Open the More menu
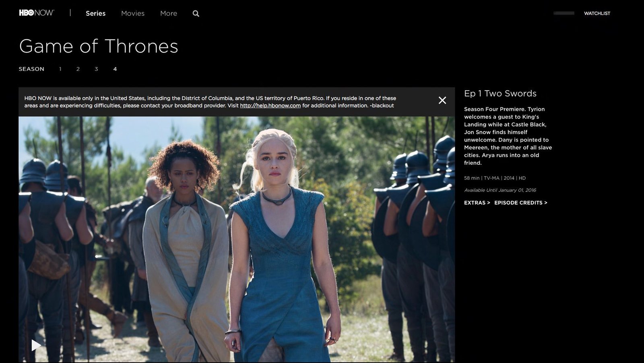Viewport: 644px width, 363px height. pos(169,13)
